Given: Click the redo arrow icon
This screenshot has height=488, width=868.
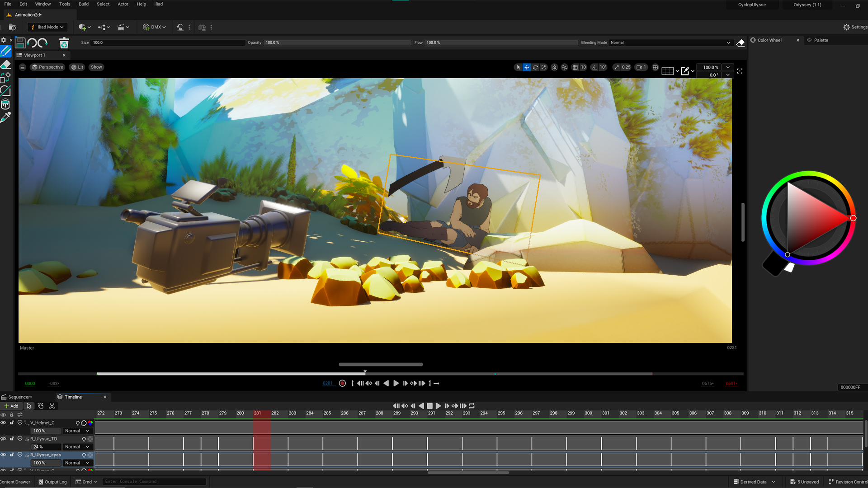Looking at the screenshot, I should [x=43, y=43].
